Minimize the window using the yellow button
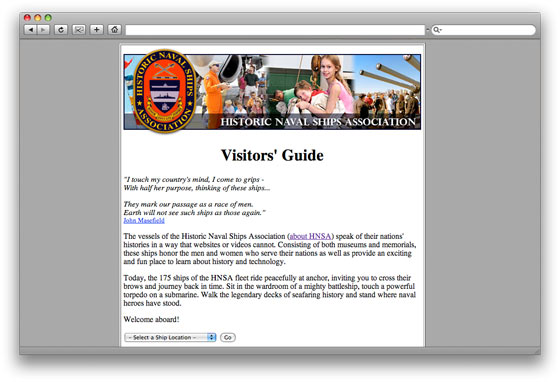Viewport: 560px width, 382px height. 38,17
